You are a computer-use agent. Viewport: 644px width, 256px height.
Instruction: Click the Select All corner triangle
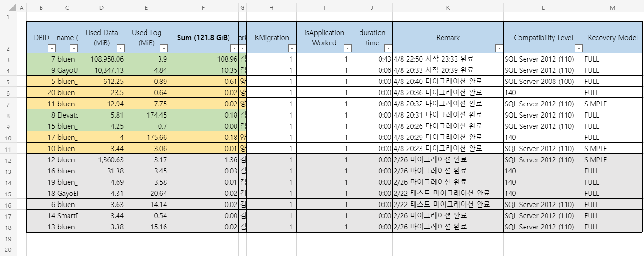8,7
